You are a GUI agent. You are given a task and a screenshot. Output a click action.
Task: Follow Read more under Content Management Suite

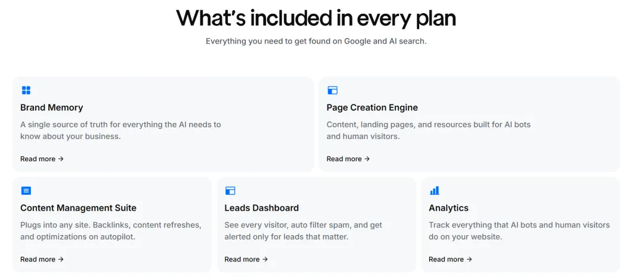(42, 259)
